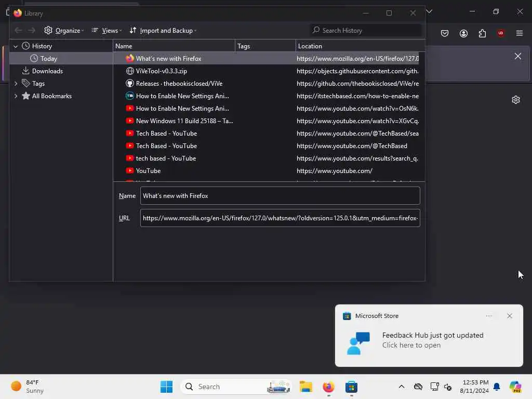Click the GitHub icon on Releases row
Screen dimensions: 532x399
coord(129,84)
